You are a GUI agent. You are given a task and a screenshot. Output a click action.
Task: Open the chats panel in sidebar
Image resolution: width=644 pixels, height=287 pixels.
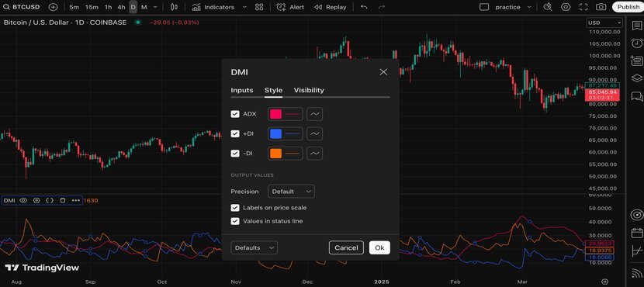636,96
